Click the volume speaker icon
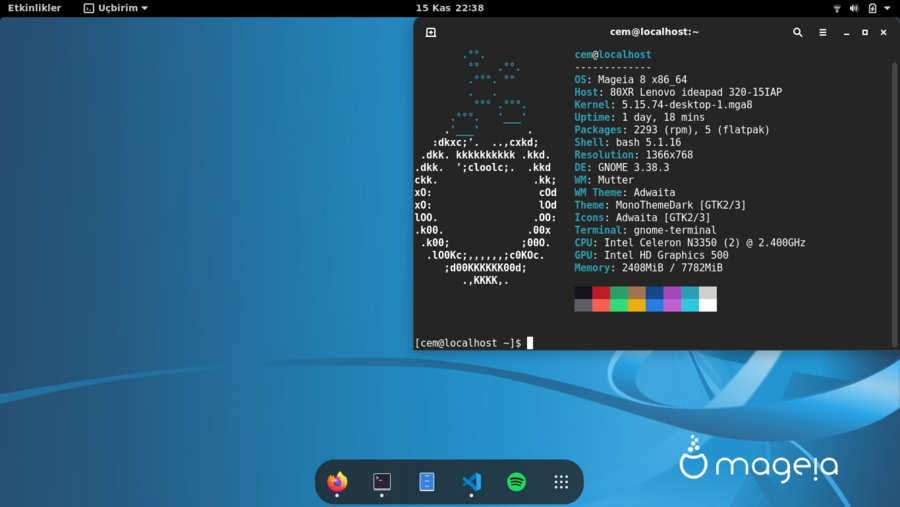The image size is (900, 507). coord(854,8)
